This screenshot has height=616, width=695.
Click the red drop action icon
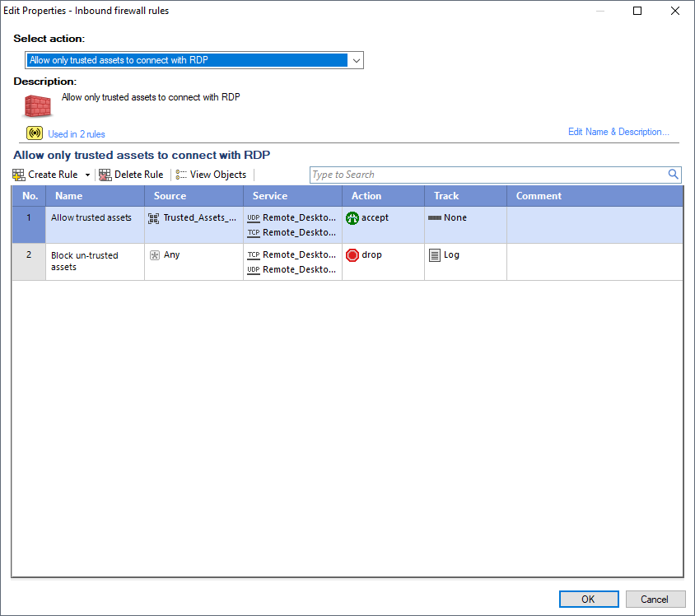(x=352, y=255)
